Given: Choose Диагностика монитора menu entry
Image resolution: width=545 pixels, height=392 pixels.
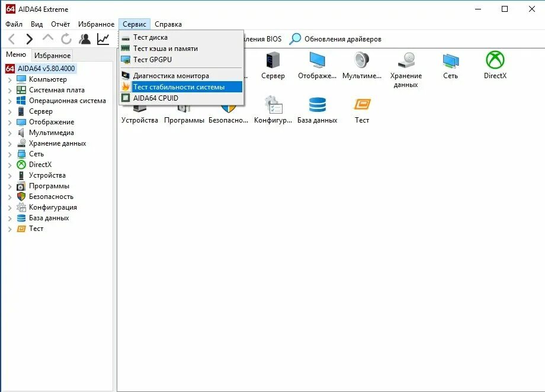Looking at the screenshot, I should pos(181,75).
